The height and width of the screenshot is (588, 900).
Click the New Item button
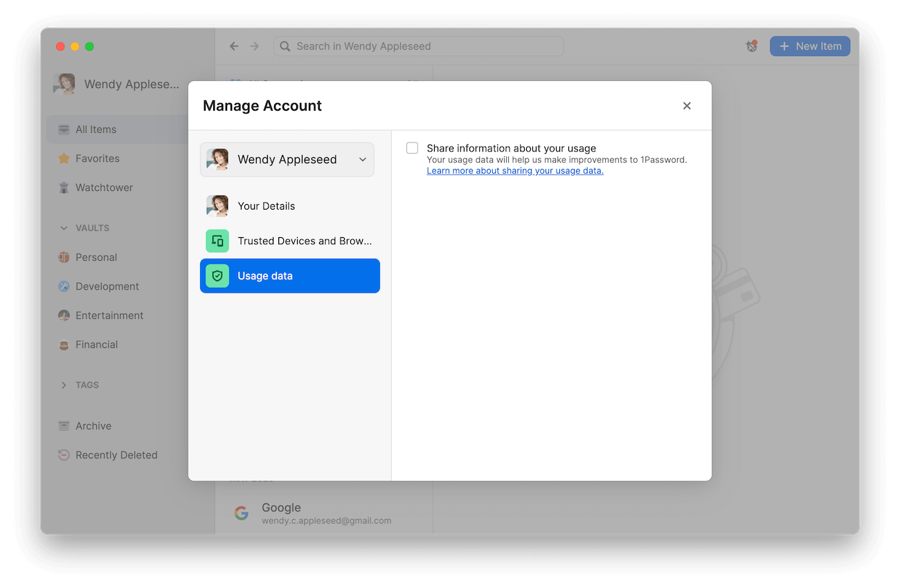click(810, 46)
